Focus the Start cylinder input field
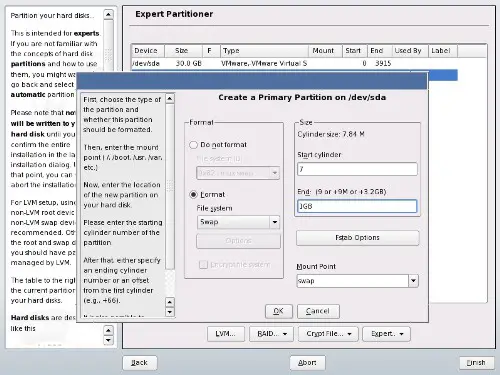 tap(357, 169)
